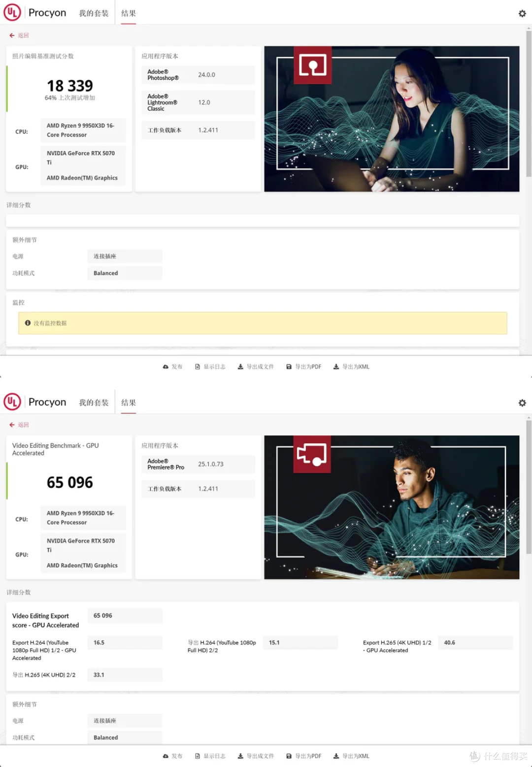Click Video Editing Export score value 65 096
This screenshot has width=532, height=767.
point(125,616)
